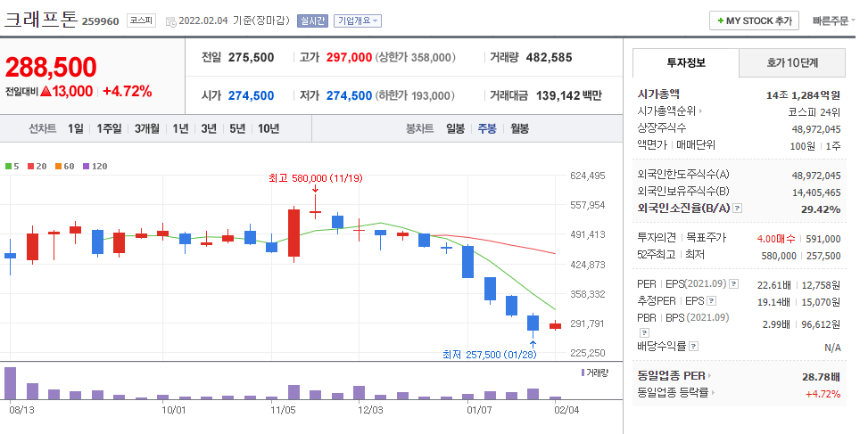Click the green 5-period moving average legend
The width and height of the screenshot is (868, 434).
(x=12, y=167)
